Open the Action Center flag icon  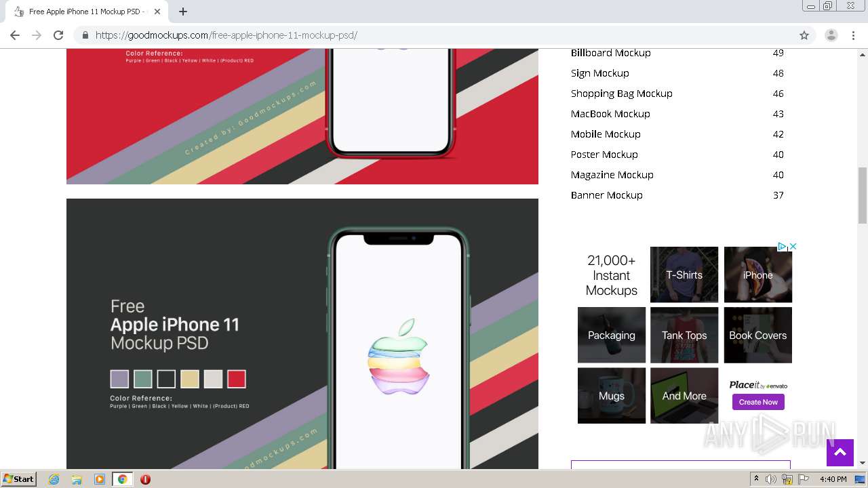point(804,479)
